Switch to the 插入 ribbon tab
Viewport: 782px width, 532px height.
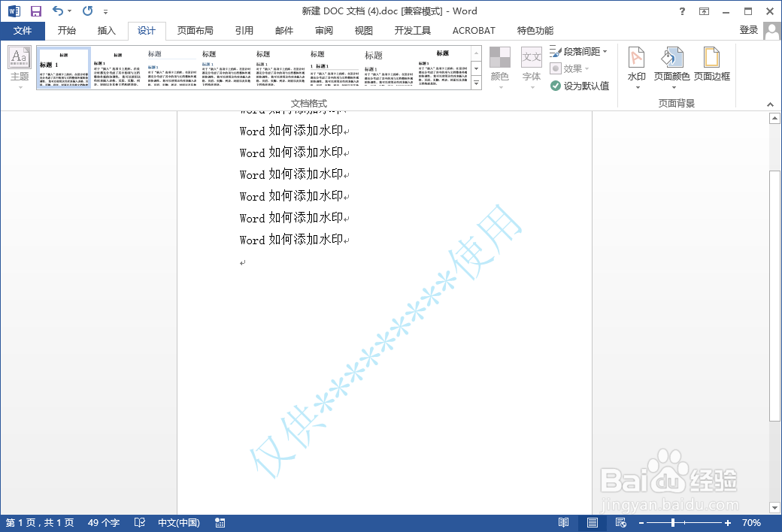106,30
